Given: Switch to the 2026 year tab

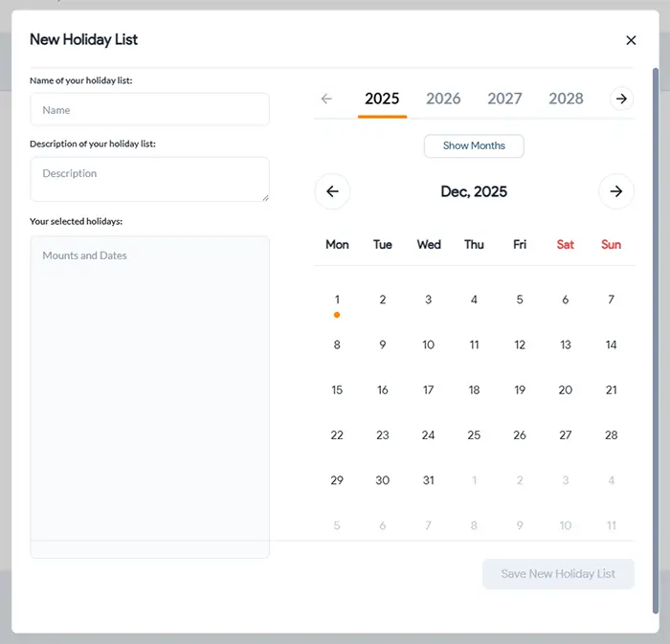Looking at the screenshot, I should [x=443, y=99].
